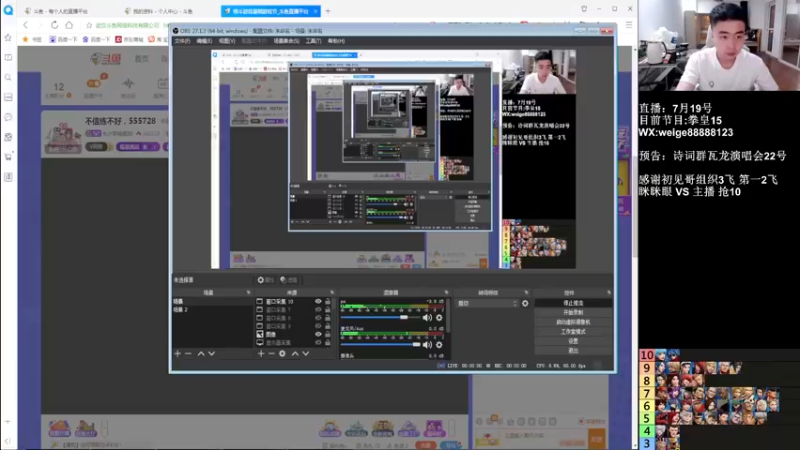Go back in the browser
800x450 pixels.
[26, 25]
